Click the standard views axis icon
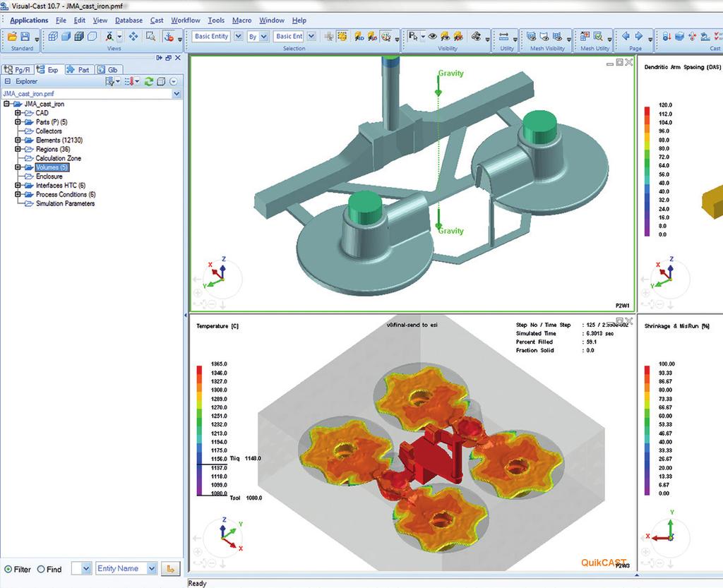Viewport: 723px width, 588px height. pyautogui.click(x=109, y=37)
